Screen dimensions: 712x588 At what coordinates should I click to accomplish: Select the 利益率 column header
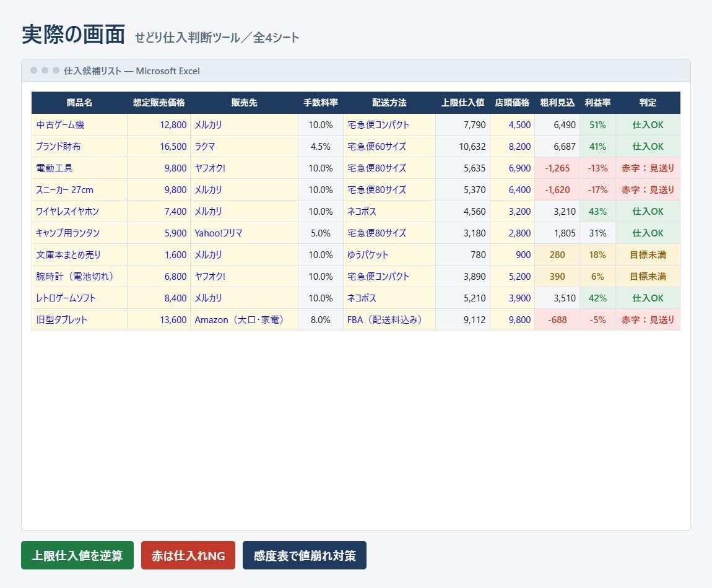pos(597,103)
